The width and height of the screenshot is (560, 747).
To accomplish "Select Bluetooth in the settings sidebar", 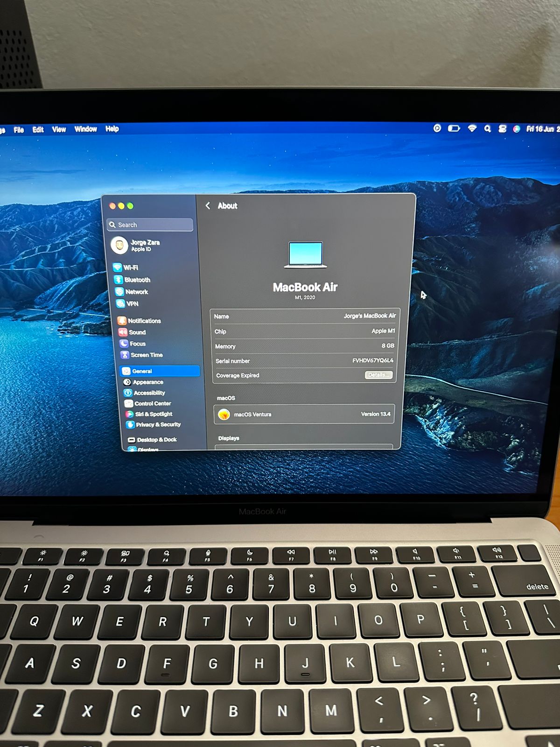I will pos(133,280).
